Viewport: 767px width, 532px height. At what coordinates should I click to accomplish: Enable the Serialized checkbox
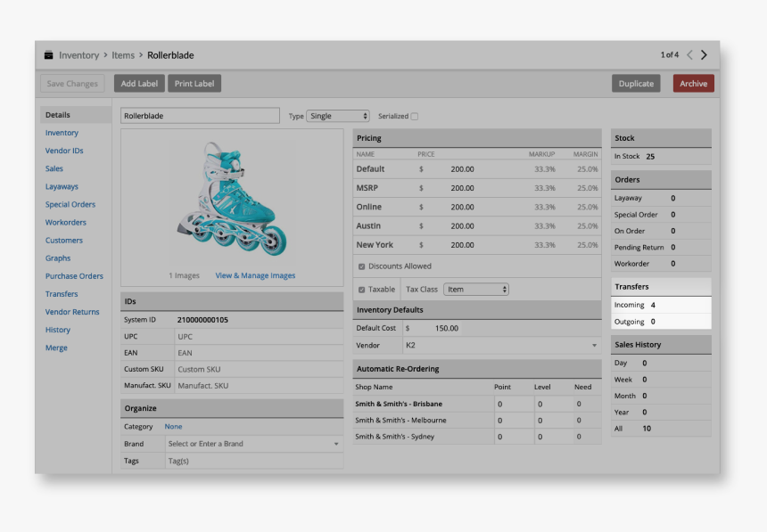414,116
